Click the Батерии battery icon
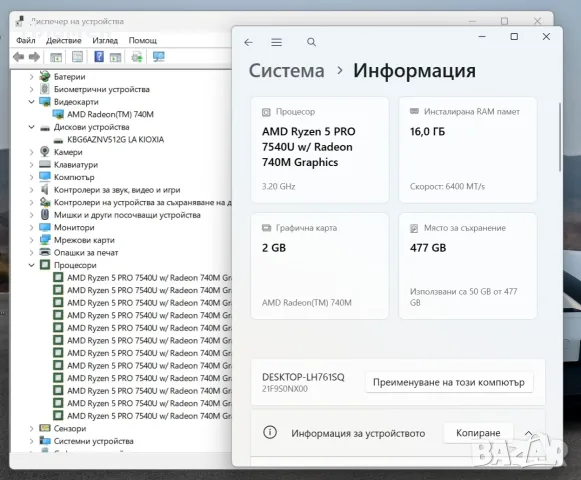This screenshot has height=480, width=581. coord(45,77)
